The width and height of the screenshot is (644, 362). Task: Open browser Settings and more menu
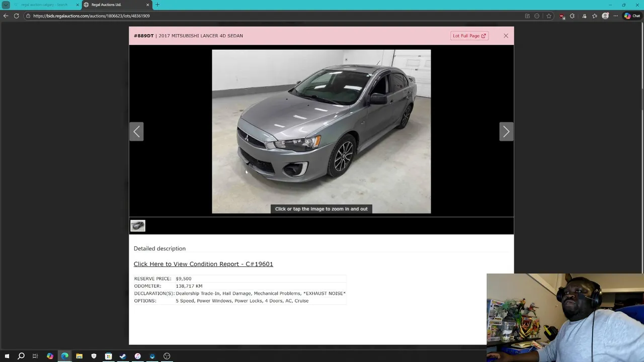tap(615, 16)
